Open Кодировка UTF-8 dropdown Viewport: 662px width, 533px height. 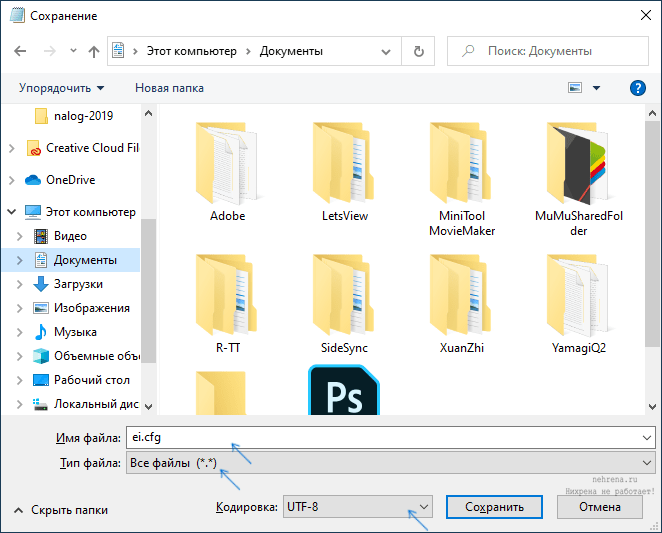(358, 507)
